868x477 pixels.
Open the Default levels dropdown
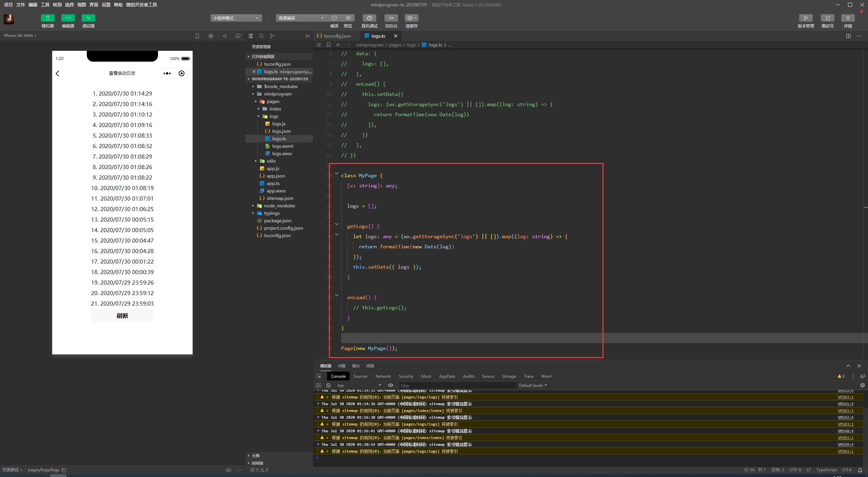[x=532, y=385]
